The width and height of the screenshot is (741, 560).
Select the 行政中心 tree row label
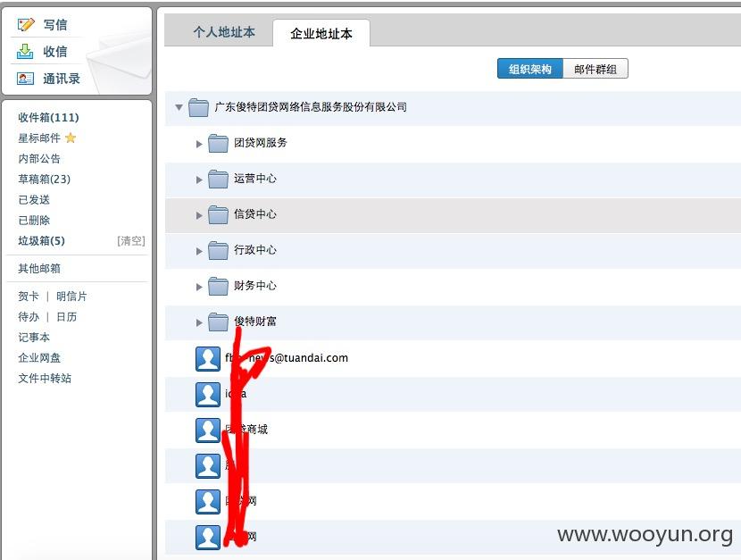pos(255,250)
